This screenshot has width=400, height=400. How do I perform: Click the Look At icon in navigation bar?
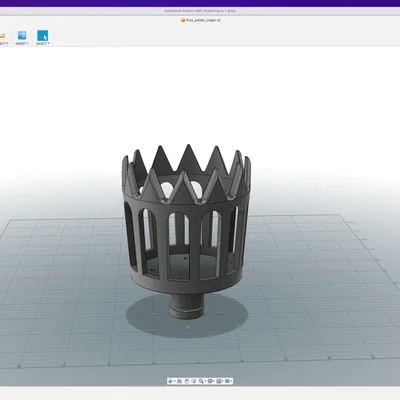pyautogui.click(x=179, y=381)
